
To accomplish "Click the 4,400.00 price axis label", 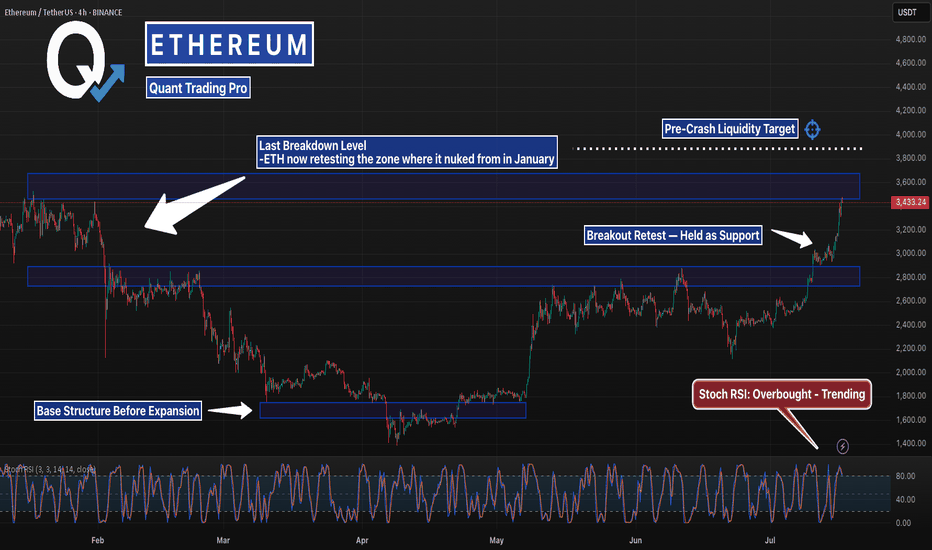I will [911, 87].
